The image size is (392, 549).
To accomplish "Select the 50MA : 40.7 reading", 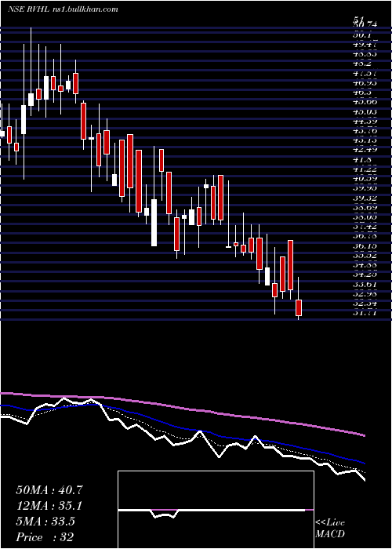I will coord(49,490).
